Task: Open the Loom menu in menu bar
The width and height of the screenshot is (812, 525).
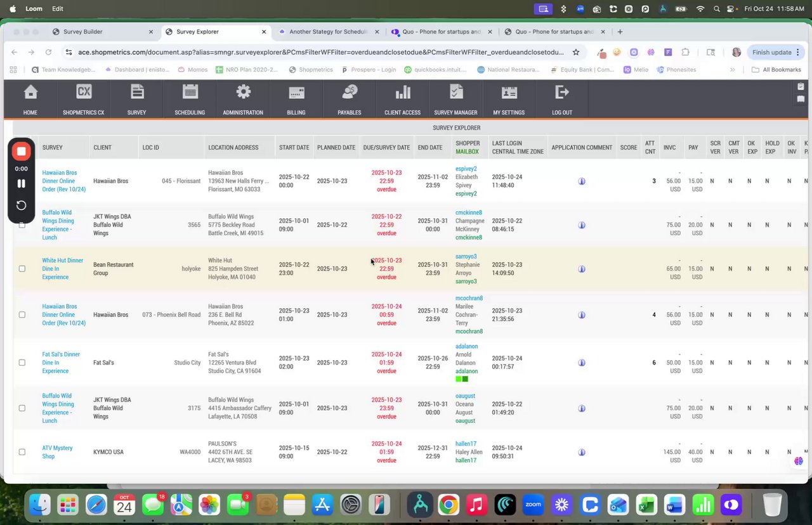Action: pos(34,9)
